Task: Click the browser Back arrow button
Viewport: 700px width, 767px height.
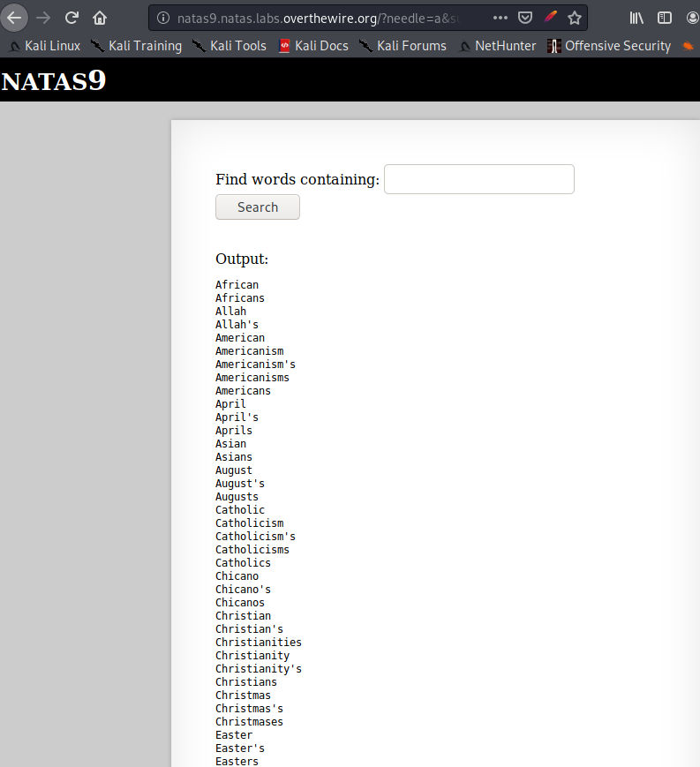Action: (x=15, y=18)
